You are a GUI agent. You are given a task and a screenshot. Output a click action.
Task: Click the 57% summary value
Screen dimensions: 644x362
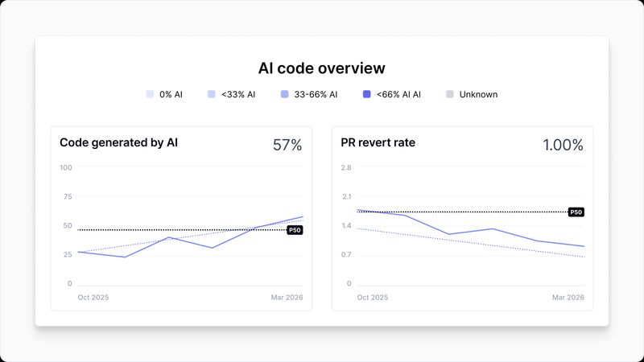tap(287, 145)
